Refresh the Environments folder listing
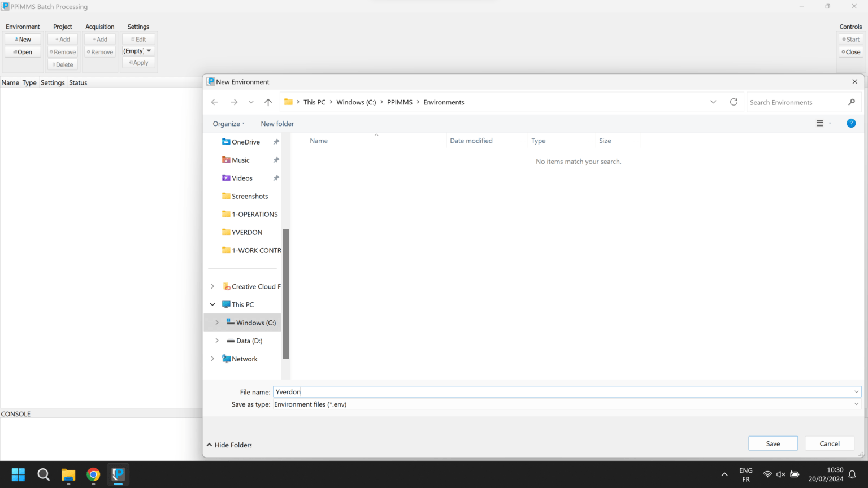 tap(734, 102)
